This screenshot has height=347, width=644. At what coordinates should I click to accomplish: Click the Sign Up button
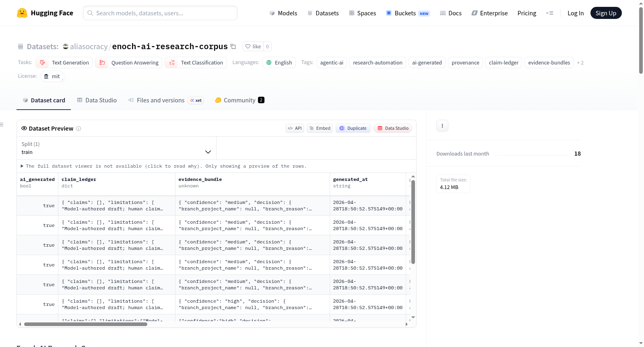tap(606, 13)
